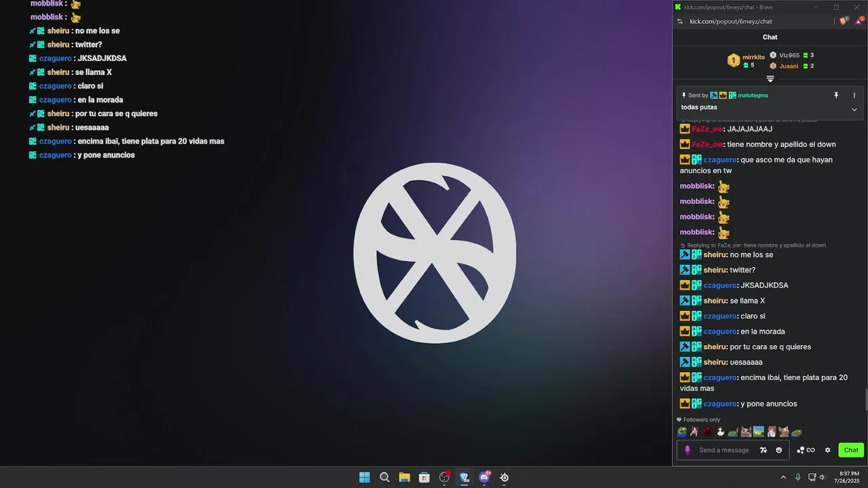Click the Brave Rewards triangle icon

(x=858, y=21)
